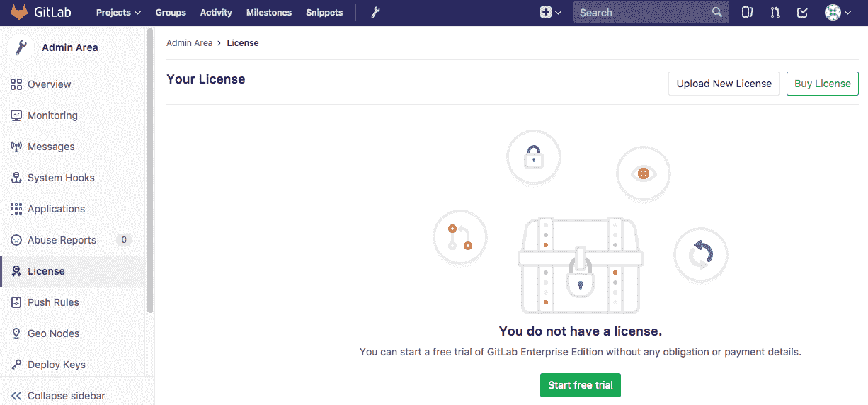Open the Milestones menu item
Viewport: 868px width, 405px height.
(268, 12)
